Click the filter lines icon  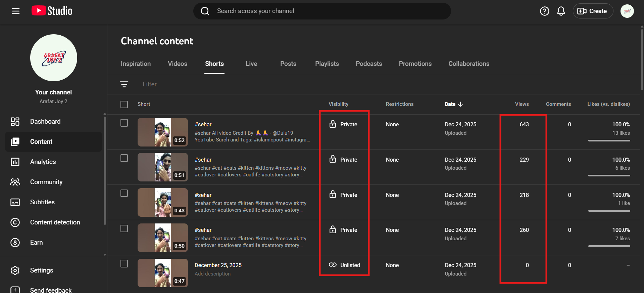pos(124,84)
